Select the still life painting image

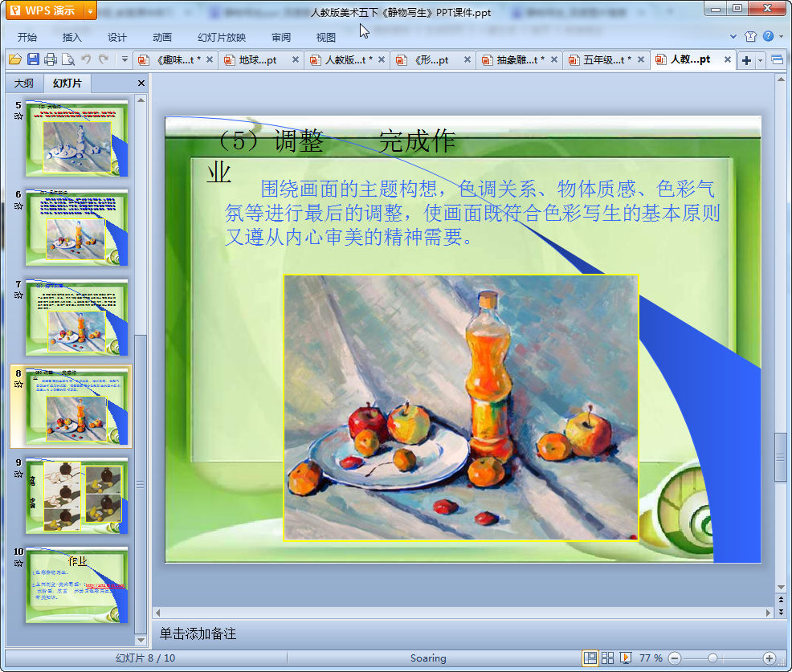tap(460, 408)
